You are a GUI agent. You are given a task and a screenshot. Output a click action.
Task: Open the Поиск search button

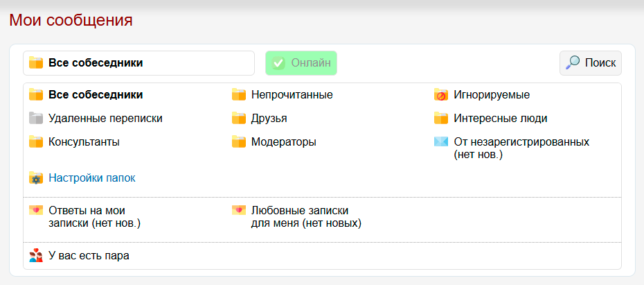click(x=591, y=63)
